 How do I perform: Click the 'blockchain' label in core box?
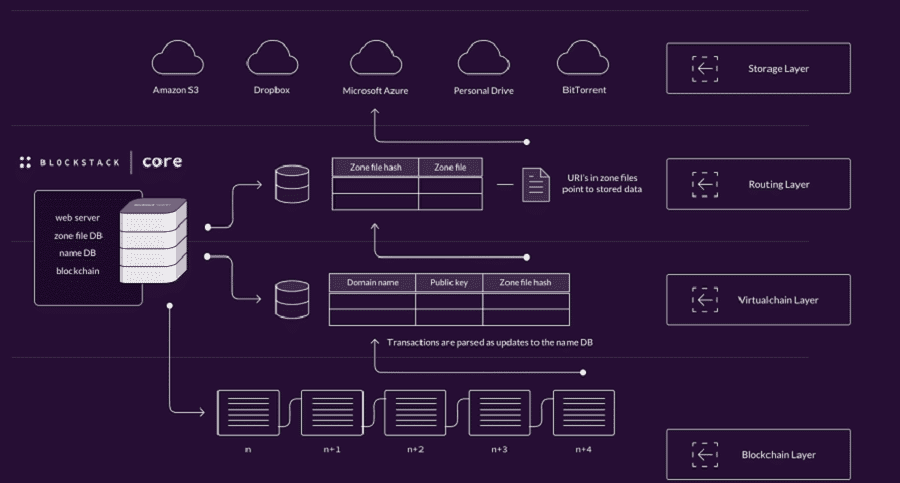[x=77, y=271]
